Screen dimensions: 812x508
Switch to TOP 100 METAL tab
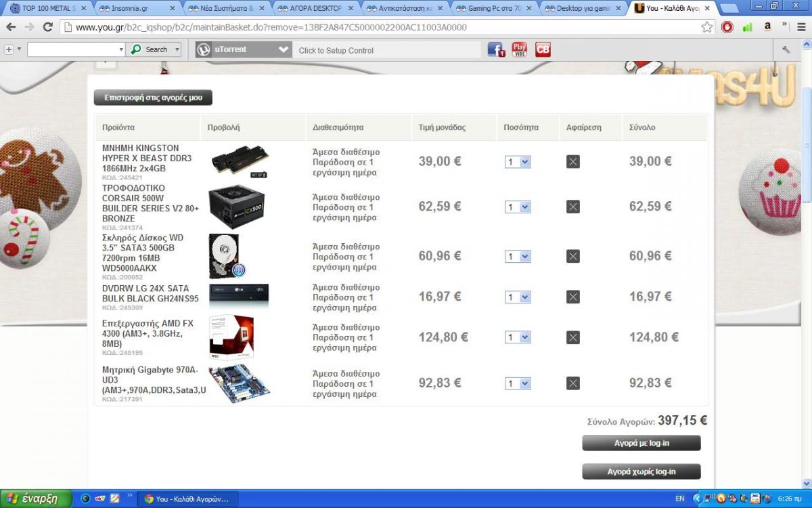pyautogui.click(x=47, y=8)
